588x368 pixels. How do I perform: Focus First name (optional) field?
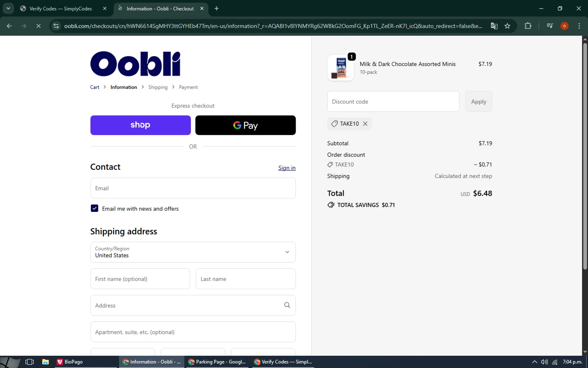click(x=140, y=279)
